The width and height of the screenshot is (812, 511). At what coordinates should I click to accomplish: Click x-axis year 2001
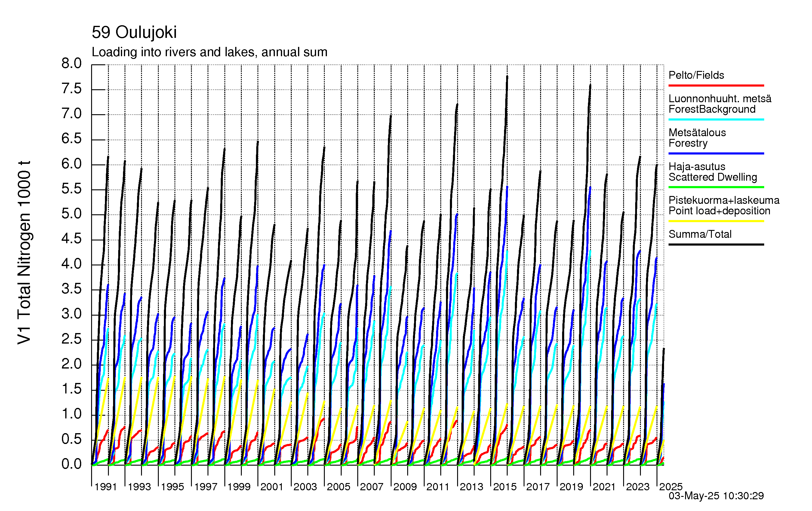tap(272, 487)
